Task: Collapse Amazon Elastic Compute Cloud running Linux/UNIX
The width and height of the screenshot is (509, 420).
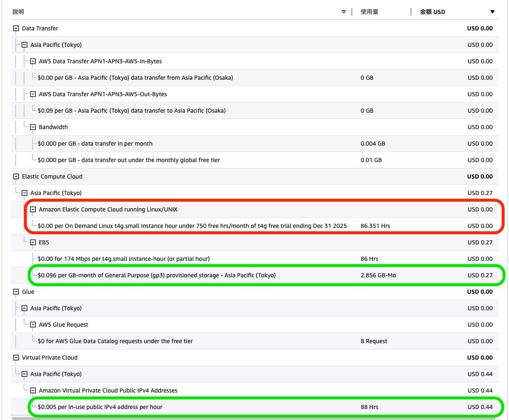Action: point(33,209)
